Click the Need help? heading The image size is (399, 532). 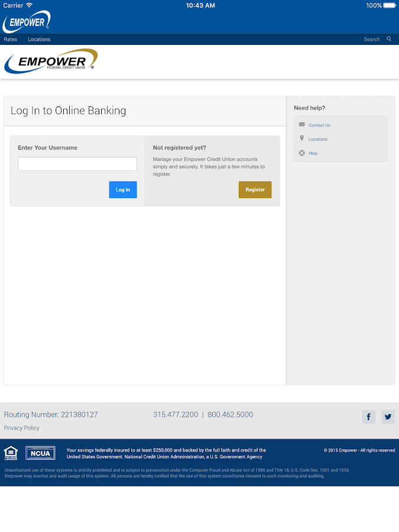click(309, 108)
